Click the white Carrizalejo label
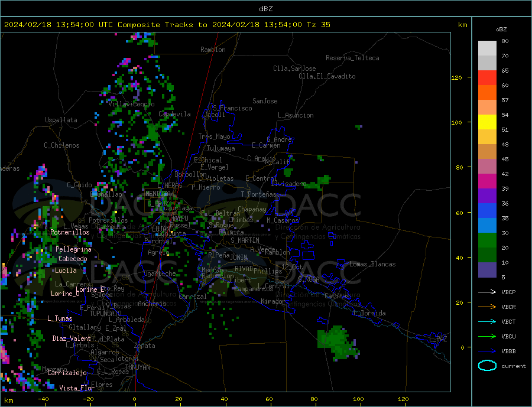Screen dimensions: 532x407 click(x=67, y=373)
